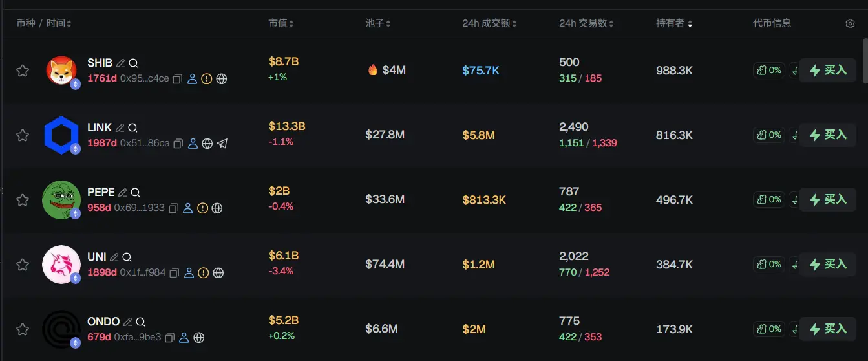Image resolution: width=868 pixels, height=361 pixels.
Task: Sort by 持有者 holders column
Action: pos(674,23)
